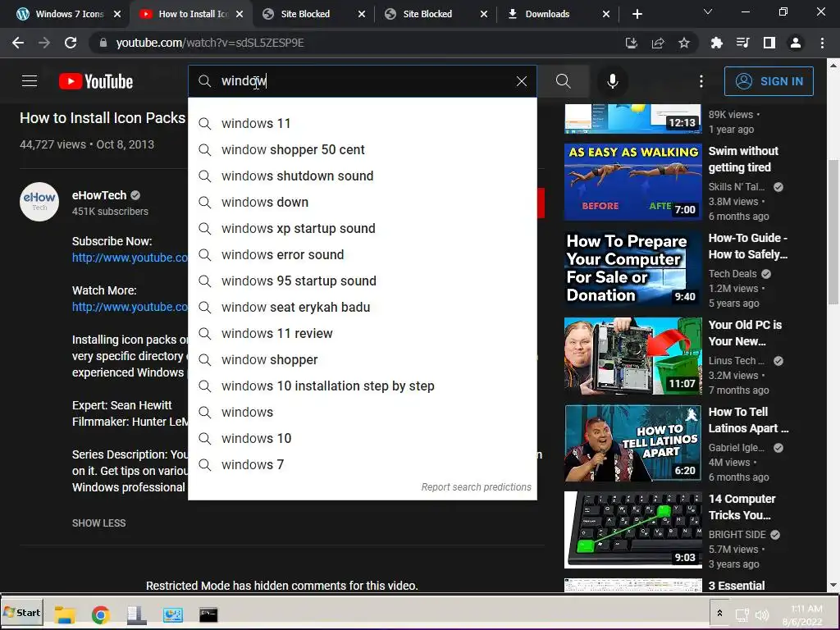Open the YouTube hamburger guide menu
Image resolution: width=840 pixels, height=630 pixels.
click(30, 81)
